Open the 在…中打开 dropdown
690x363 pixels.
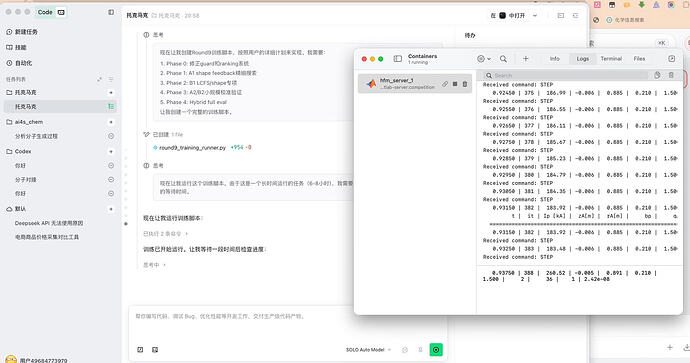point(514,15)
